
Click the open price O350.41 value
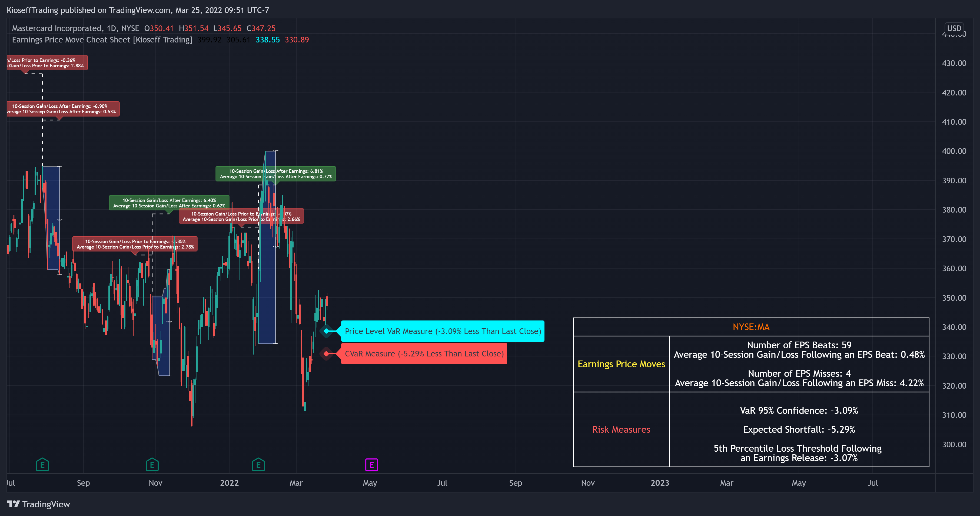pyautogui.click(x=159, y=28)
